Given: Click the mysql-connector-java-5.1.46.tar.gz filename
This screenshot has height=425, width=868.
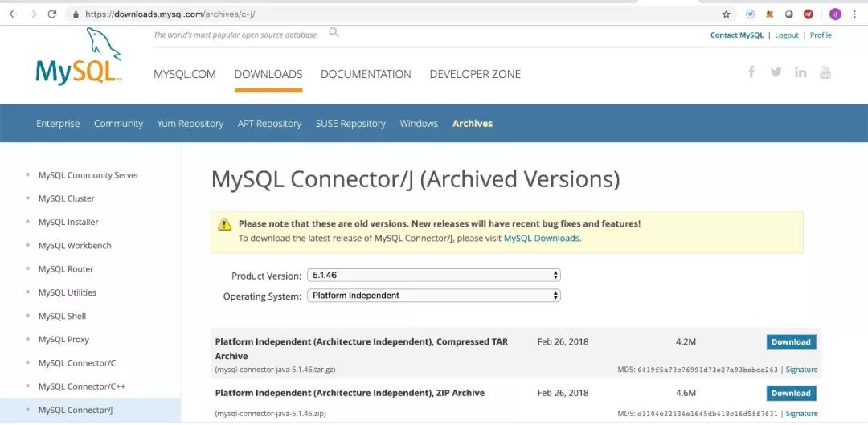Looking at the screenshot, I should click(x=275, y=369).
